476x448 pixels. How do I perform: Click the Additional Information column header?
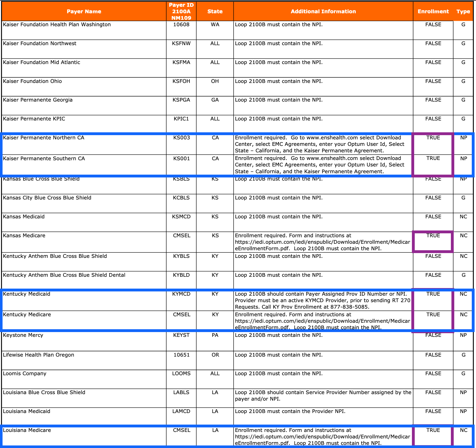pos(323,12)
